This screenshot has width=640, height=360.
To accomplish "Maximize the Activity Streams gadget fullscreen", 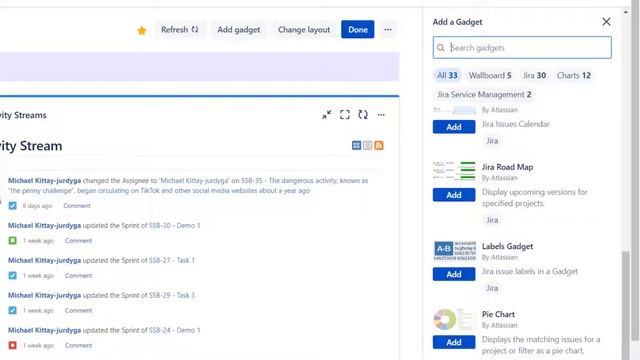I will pyautogui.click(x=345, y=115).
